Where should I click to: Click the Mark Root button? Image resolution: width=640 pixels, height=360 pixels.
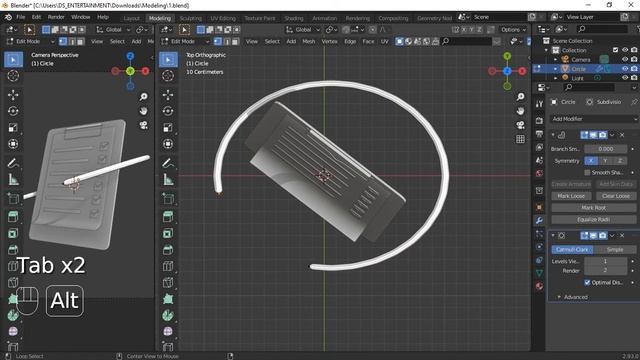(x=593, y=208)
